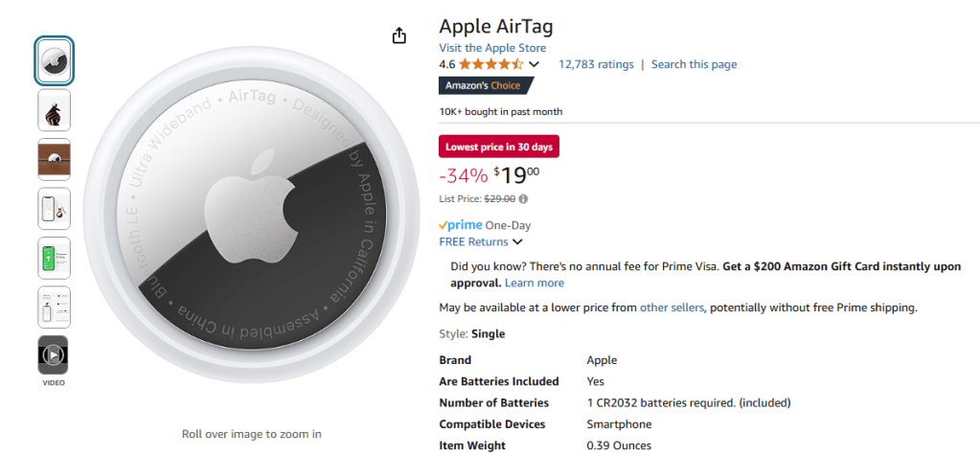Select the first AirTag front thumbnail
The image size is (980, 456).
click(x=54, y=60)
